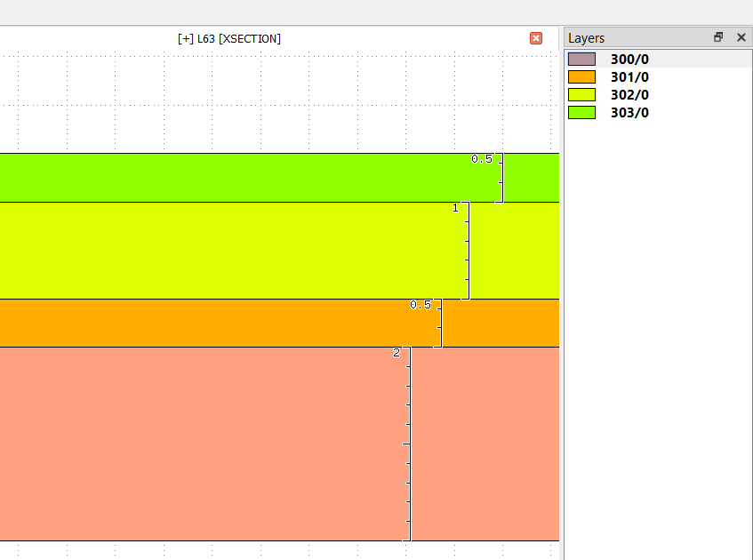Click the 0.5 ruler label on green band
Image resolution: width=753 pixels, height=560 pixels.
click(482, 159)
